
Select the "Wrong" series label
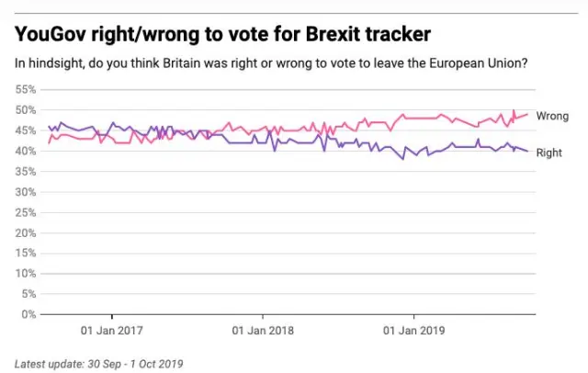[x=552, y=117]
